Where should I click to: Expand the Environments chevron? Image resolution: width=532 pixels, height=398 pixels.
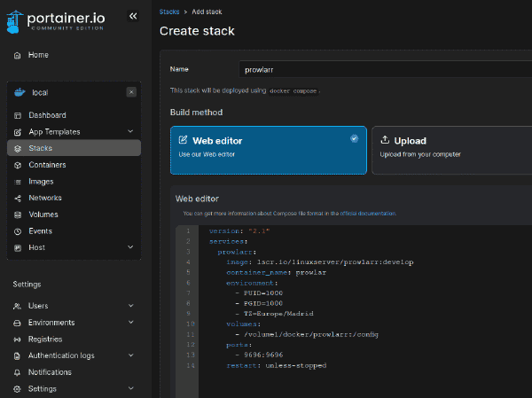(x=131, y=322)
